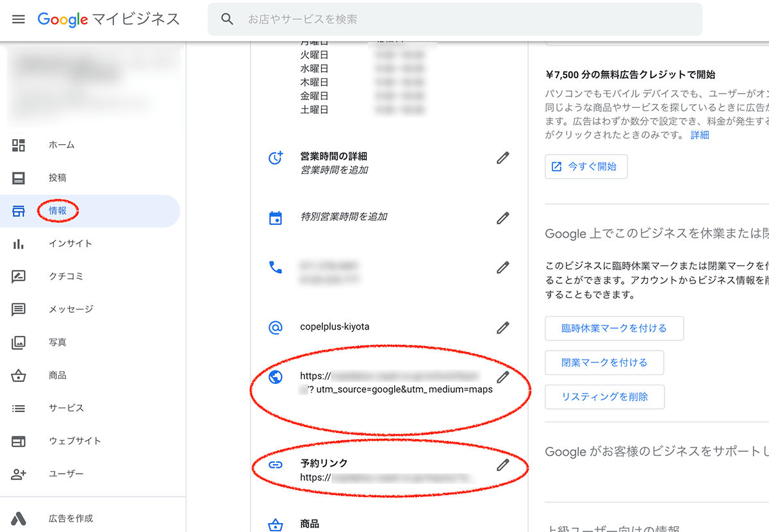Click the 投稿 sidebar icon
Viewport: 769px width, 532px height.
[x=19, y=178]
